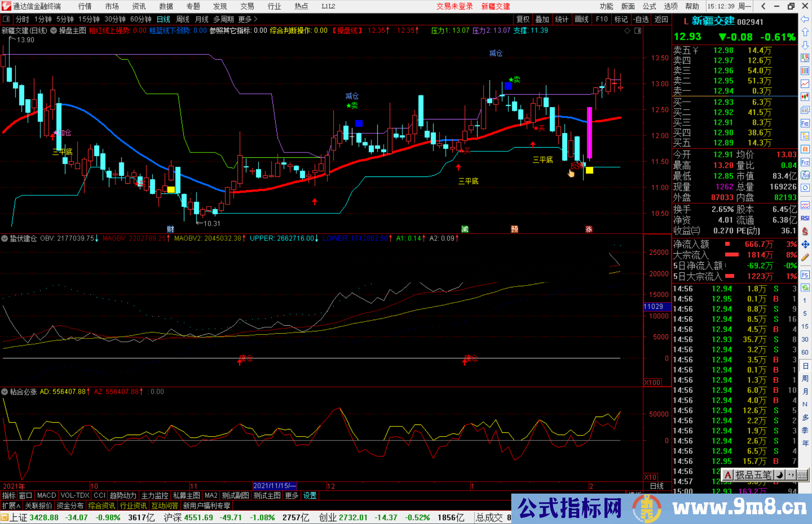The height and width of the screenshot is (524, 812).
Task: Click the four-way move arrows icon
Action: [x=805, y=245]
